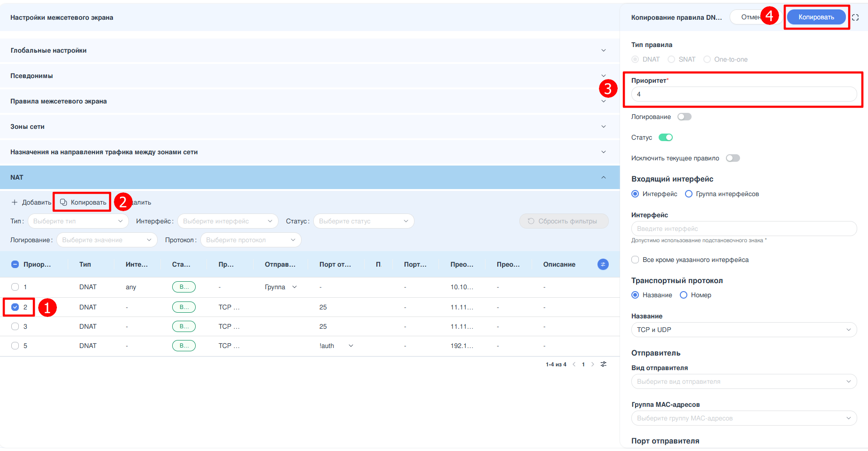This screenshot has height=451, width=868.
Task: Open the 'Вид отправителя' dropdown
Action: 743,381
